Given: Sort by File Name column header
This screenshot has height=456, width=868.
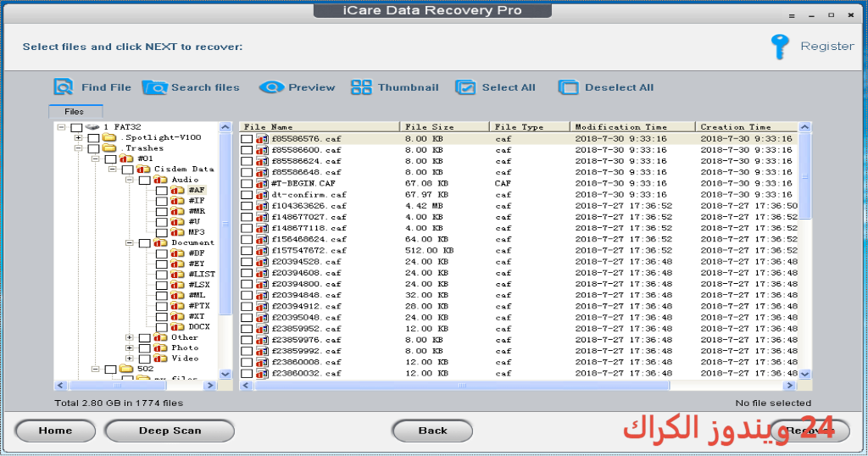Looking at the screenshot, I should point(320,127).
